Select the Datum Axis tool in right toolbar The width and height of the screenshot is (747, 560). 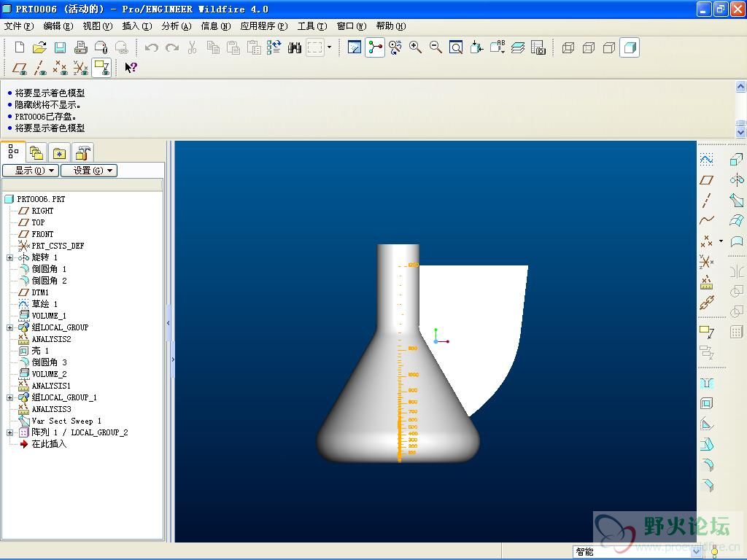click(x=706, y=200)
